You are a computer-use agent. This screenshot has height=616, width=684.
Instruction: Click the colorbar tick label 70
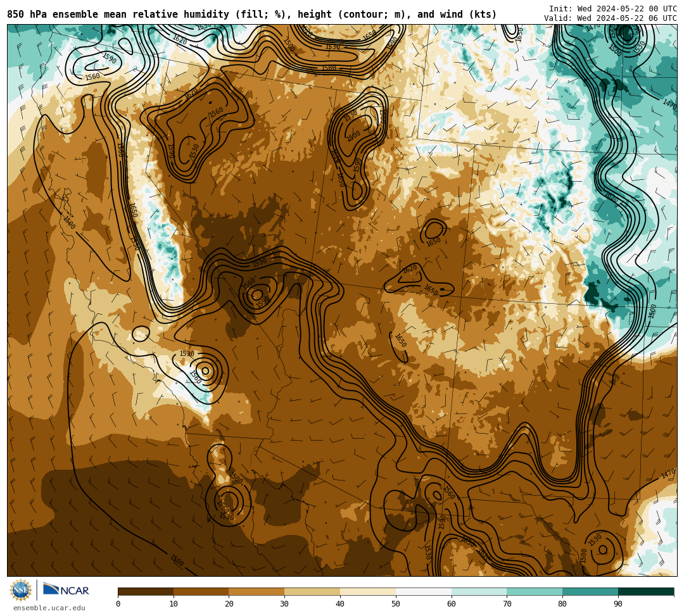[x=507, y=604]
